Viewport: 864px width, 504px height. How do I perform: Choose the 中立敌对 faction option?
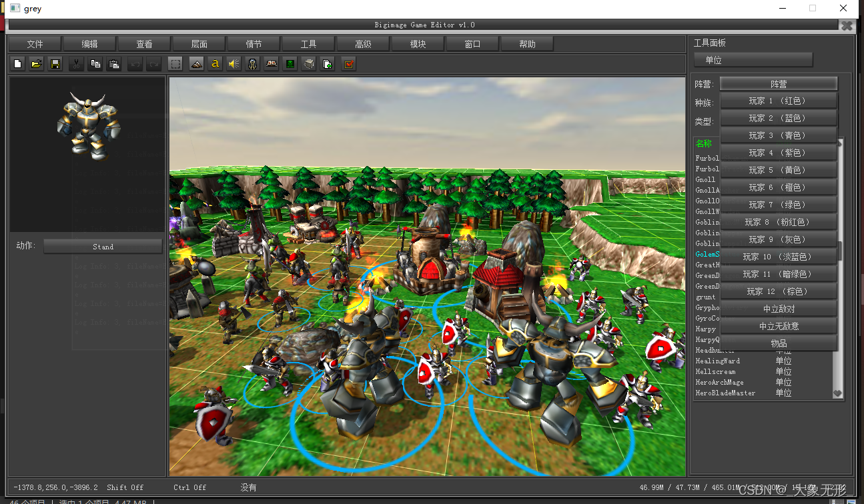pos(779,309)
